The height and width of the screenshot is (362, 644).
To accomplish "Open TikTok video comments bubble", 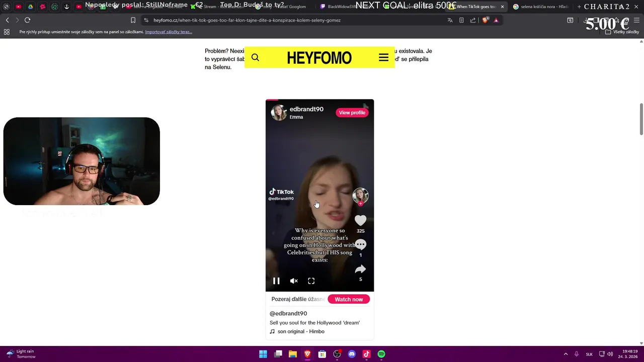I will click(x=360, y=244).
